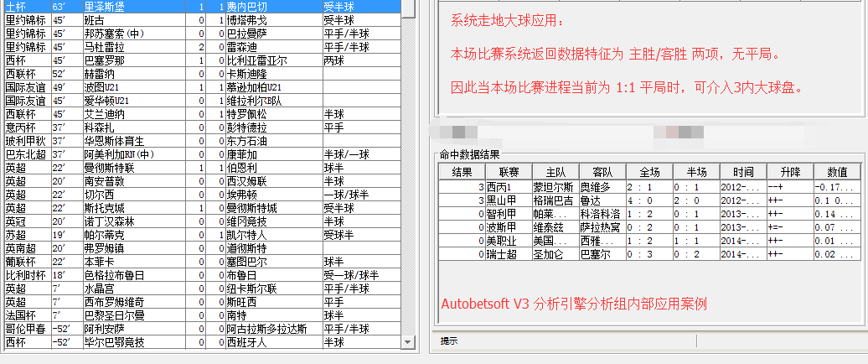The width and height of the screenshot is (868, 364).
Task: Sort by the 全场 column header
Action: coord(649,172)
